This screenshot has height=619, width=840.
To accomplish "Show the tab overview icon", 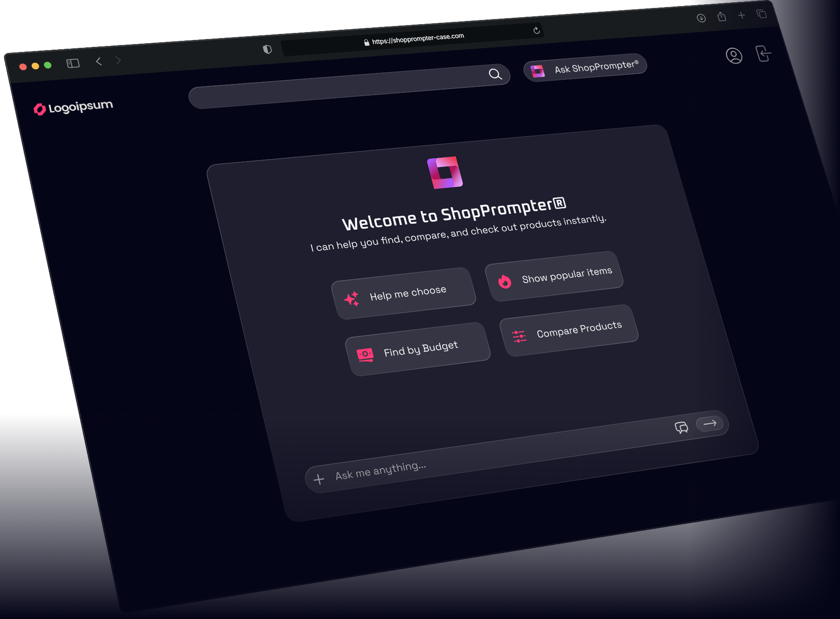I will click(761, 14).
